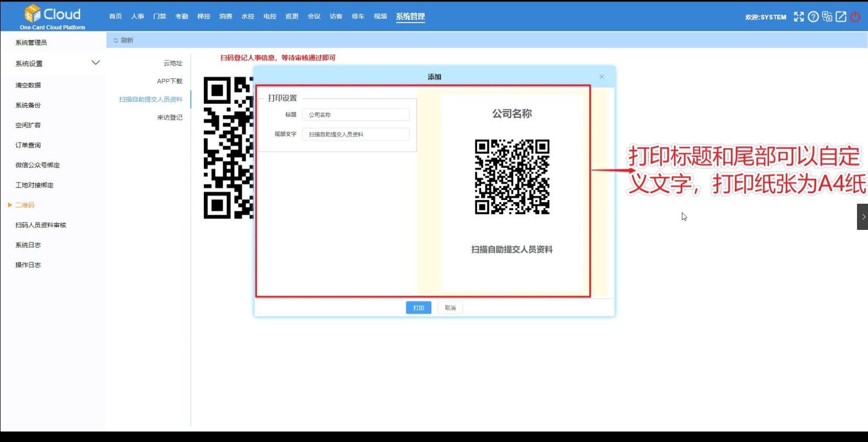
Task: Go to 视频 module
Action: coord(380,16)
